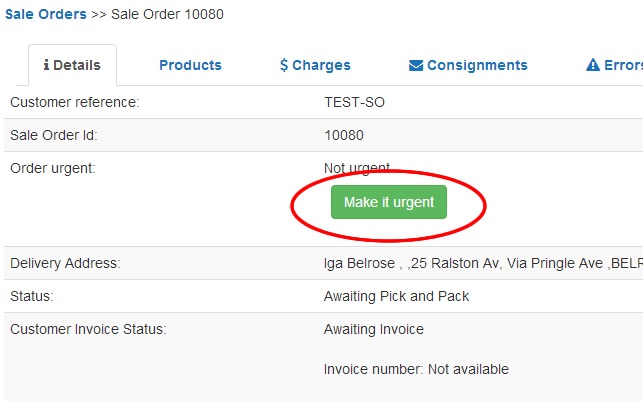
Task: Click the green Make it urgent button
Action: point(389,202)
